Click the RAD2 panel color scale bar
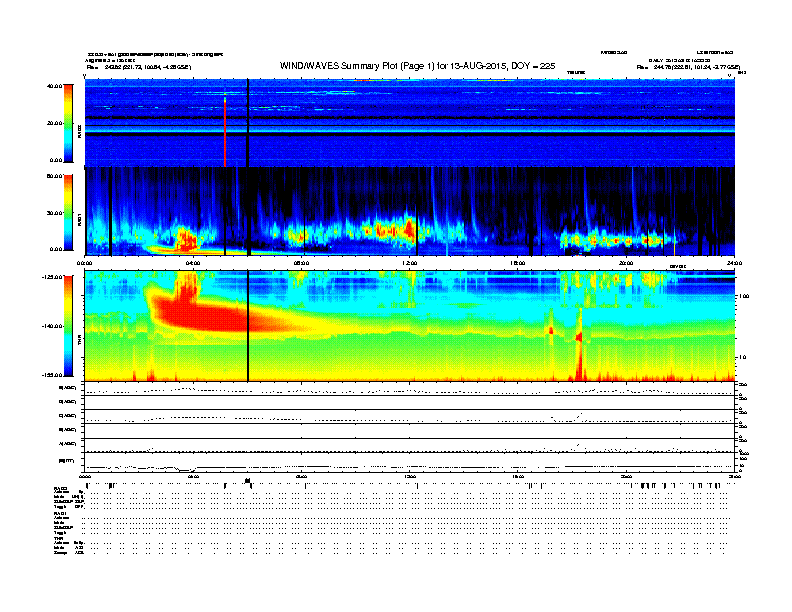Screen dimensions: 792x612 [x=68, y=123]
